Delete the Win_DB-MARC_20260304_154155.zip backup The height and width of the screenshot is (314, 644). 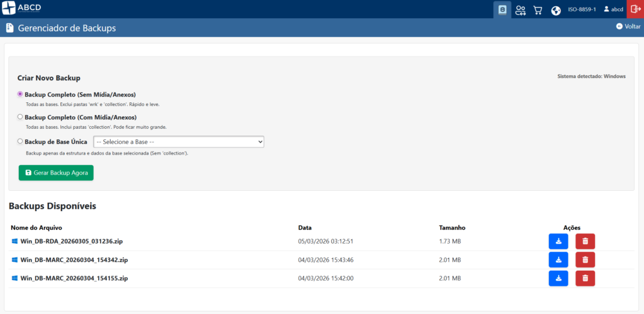pos(585,278)
